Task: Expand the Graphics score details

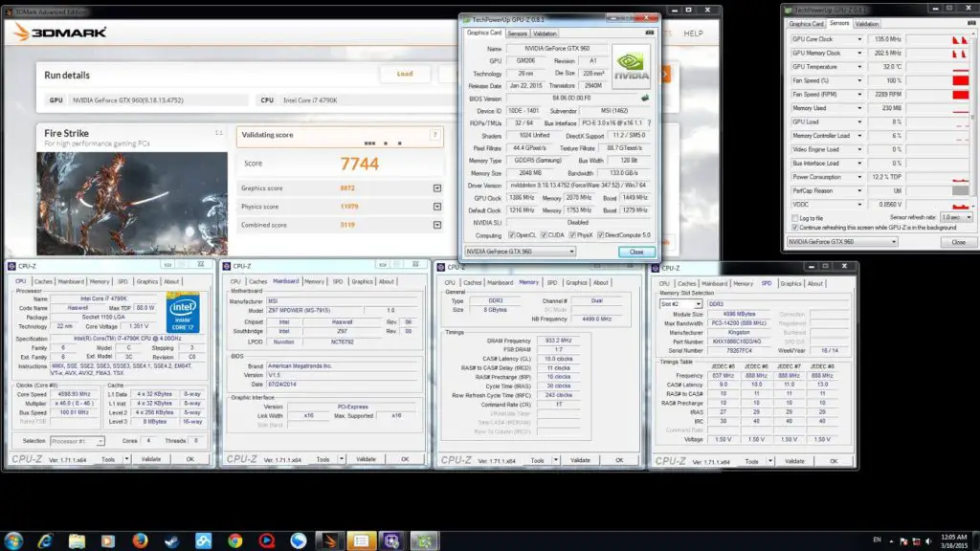Action: (436, 188)
